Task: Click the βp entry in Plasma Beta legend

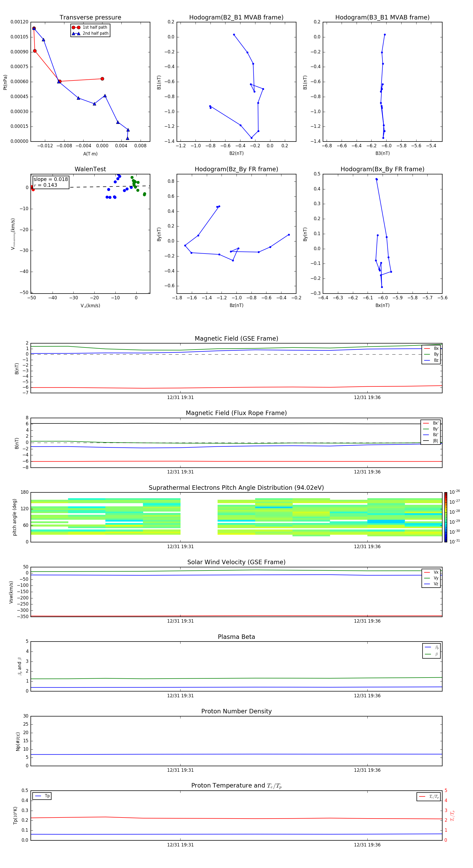Action: point(431,647)
